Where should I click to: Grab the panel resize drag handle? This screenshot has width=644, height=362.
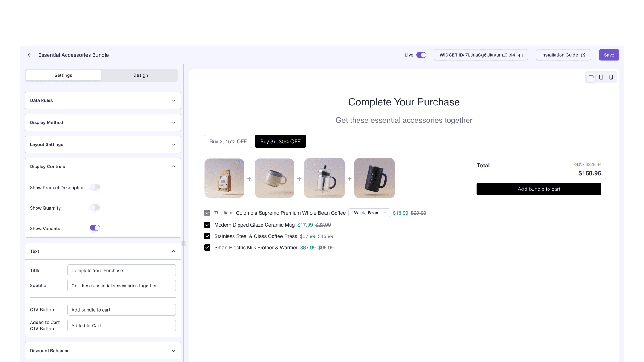[183, 244]
